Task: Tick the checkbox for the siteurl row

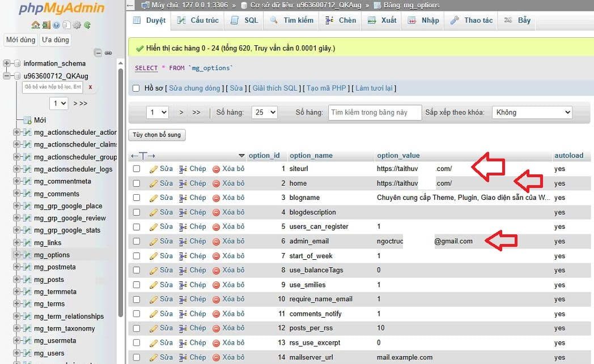Action: pos(136,169)
